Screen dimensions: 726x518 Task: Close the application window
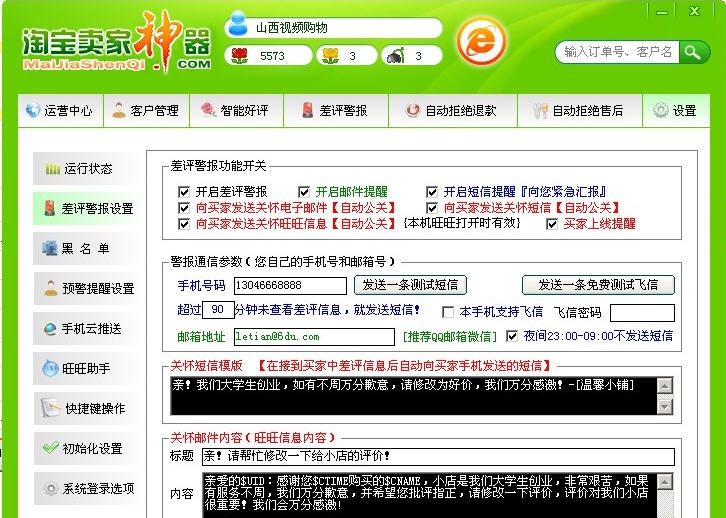pos(694,11)
